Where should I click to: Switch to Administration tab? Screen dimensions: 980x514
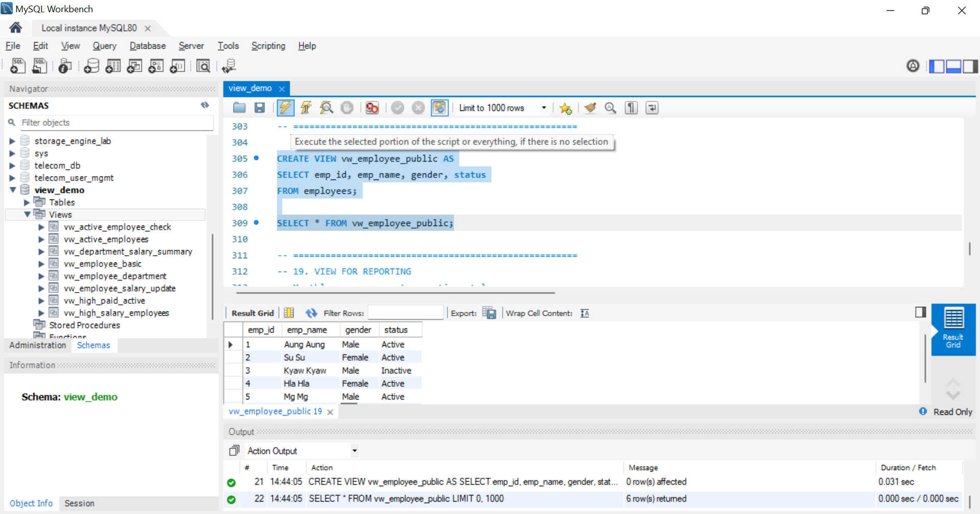38,345
